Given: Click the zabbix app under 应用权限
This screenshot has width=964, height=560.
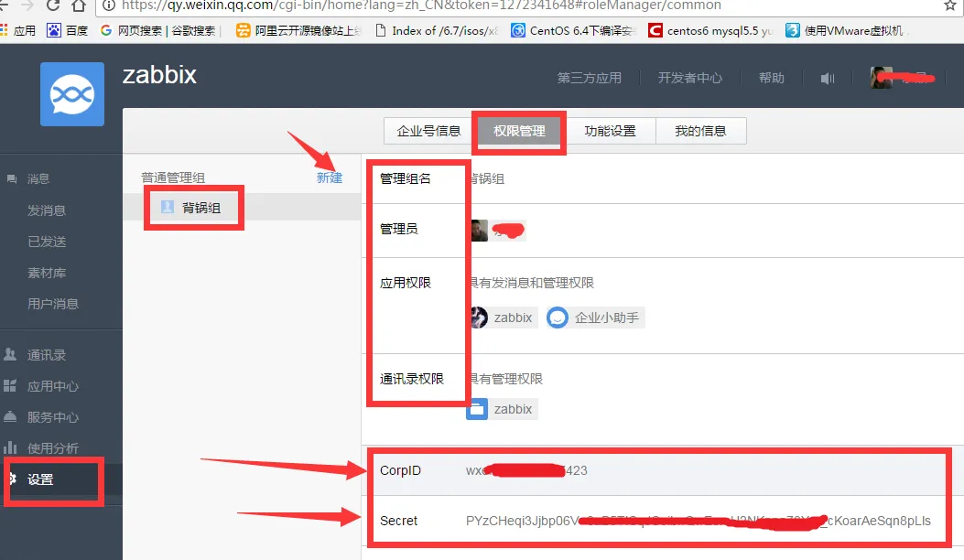Looking at the screenshot, I should point(503,318).
